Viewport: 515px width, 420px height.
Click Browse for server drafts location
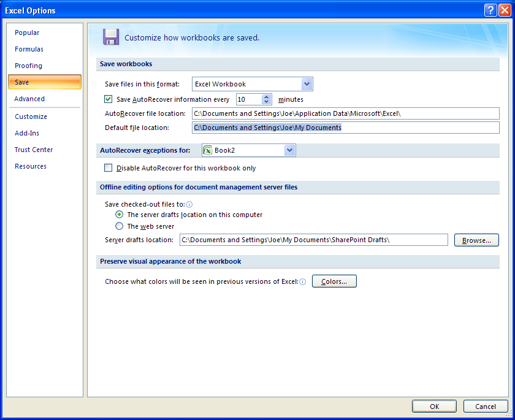[476, 240]
